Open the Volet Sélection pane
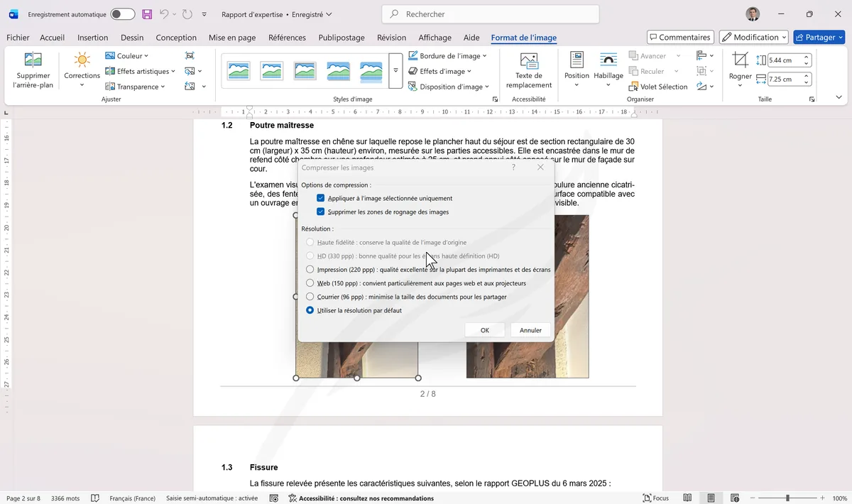The image size is (852, 504). tap(657, 86)
